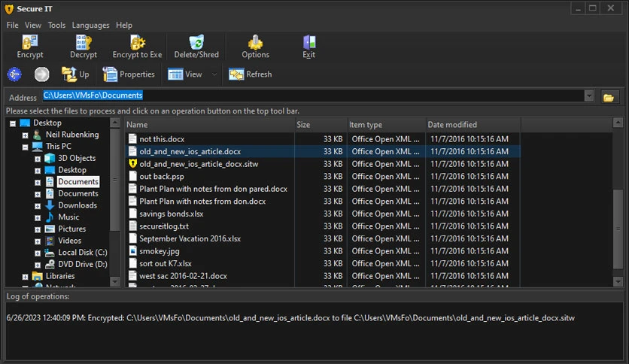Refresh the file listing
The width and height of the screenshot is (629, 364).
coord(251,74)
